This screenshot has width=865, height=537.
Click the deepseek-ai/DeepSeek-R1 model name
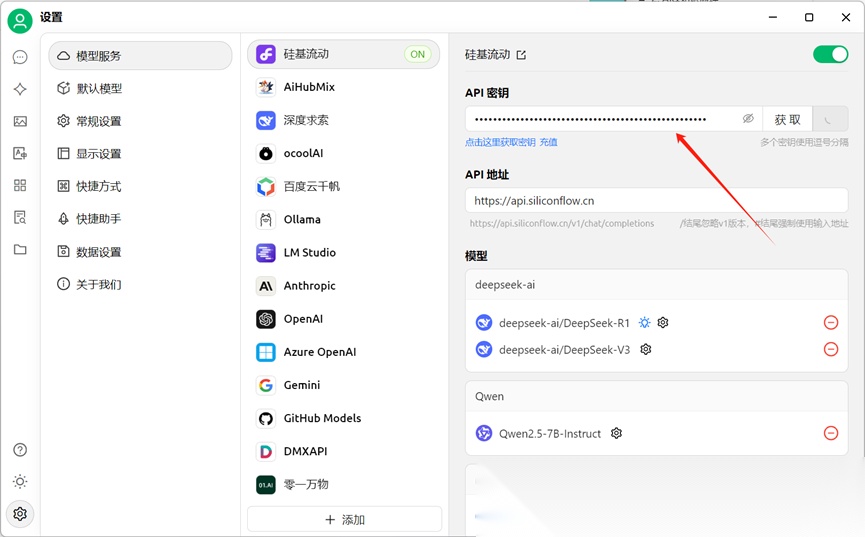[x=564, y=323]
